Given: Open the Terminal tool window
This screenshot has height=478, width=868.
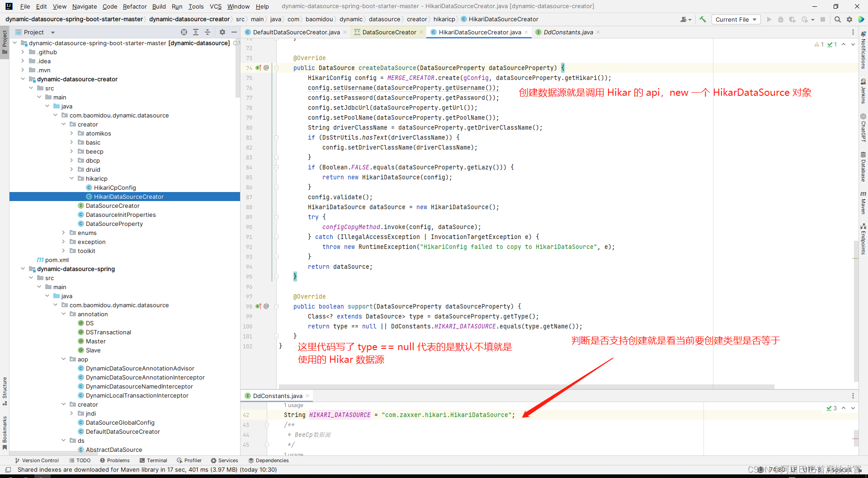Looking at the screenshot, I should click(153, 460).
